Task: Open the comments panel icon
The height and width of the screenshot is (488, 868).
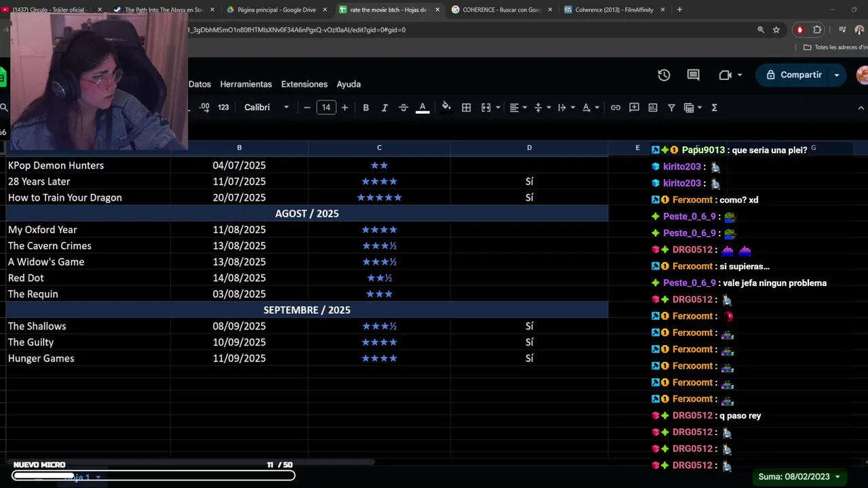Action: pyautogui.click(x=693, y=75)
